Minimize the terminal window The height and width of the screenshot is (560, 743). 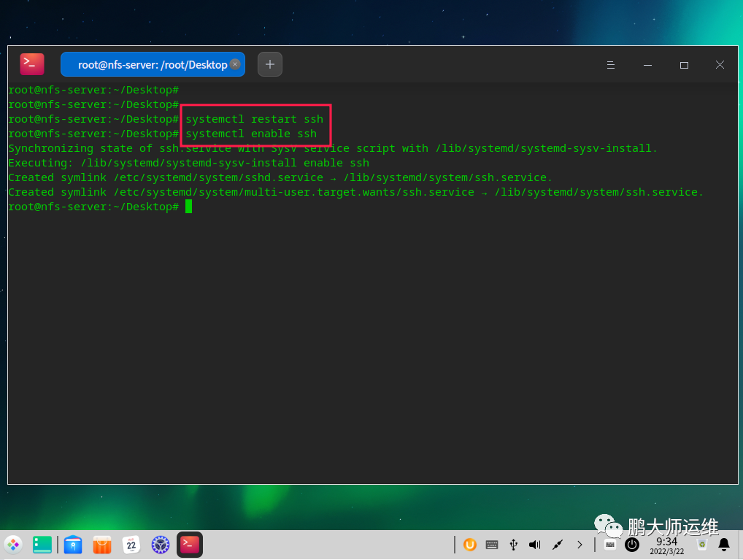(648, 65)
